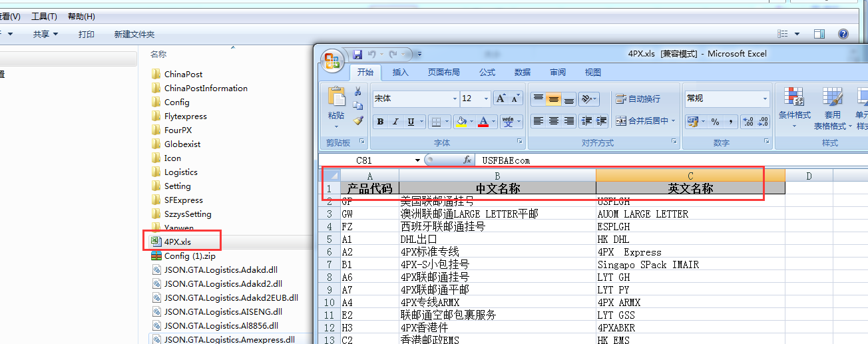Open the 帮助(H) menu in Explorer
This screenshot has width=868, height=344.
coord(81,16)
